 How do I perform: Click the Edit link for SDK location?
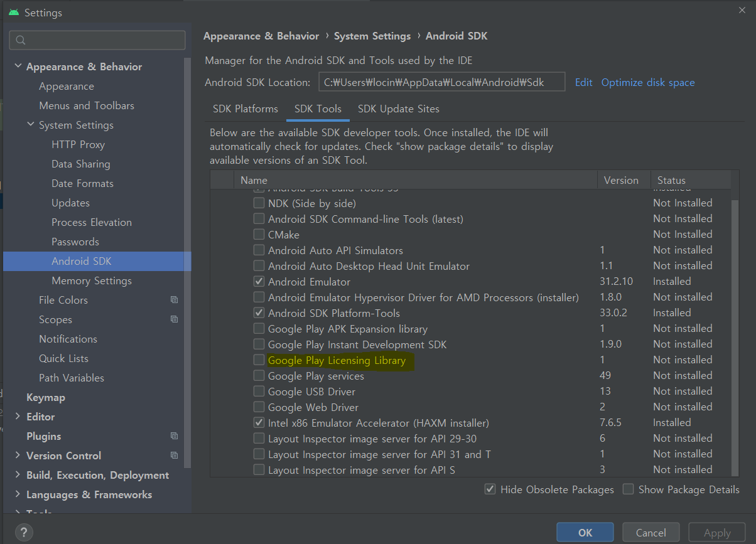point(584,82)
